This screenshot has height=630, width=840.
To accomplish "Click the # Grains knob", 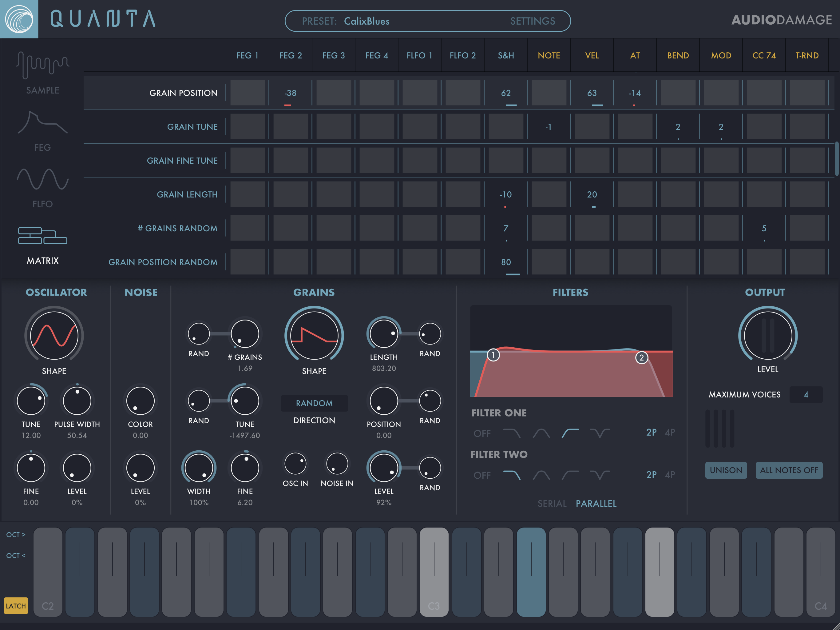I will click(x=245, y=334).
